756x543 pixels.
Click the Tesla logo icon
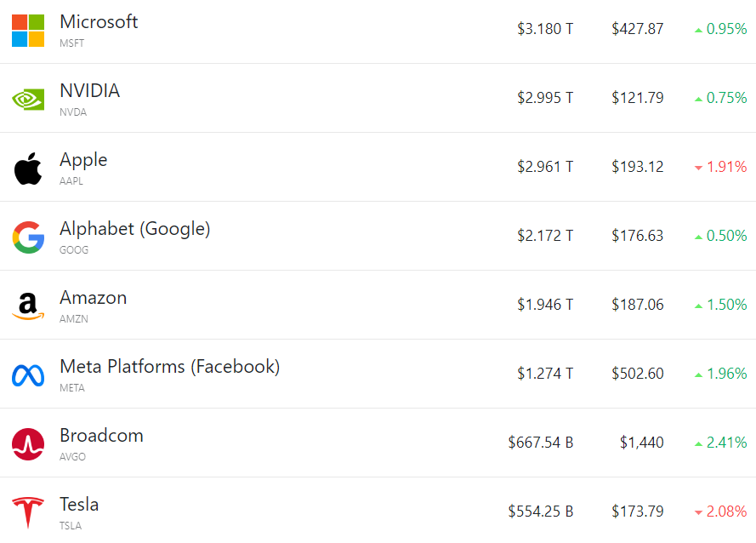pos(28,512)
